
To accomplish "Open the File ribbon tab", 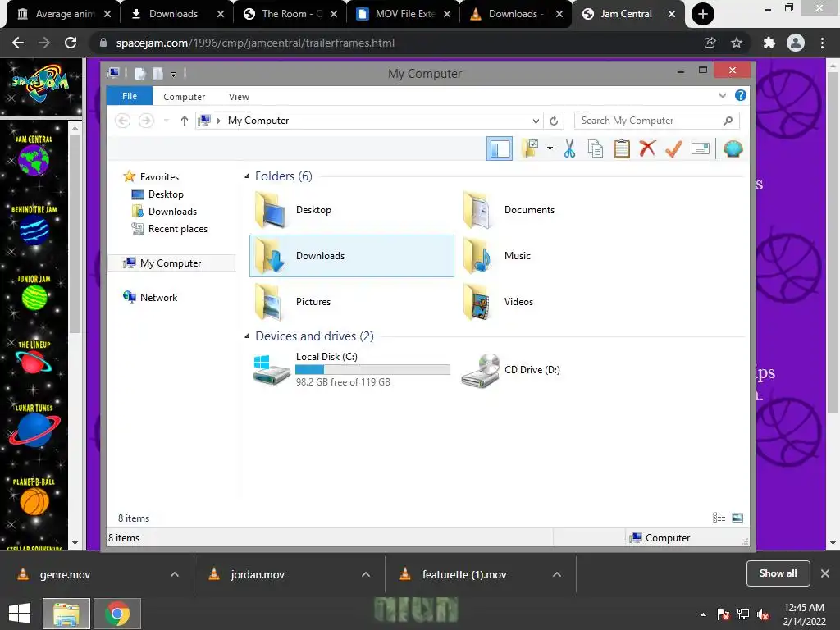I will click(130, 96).
